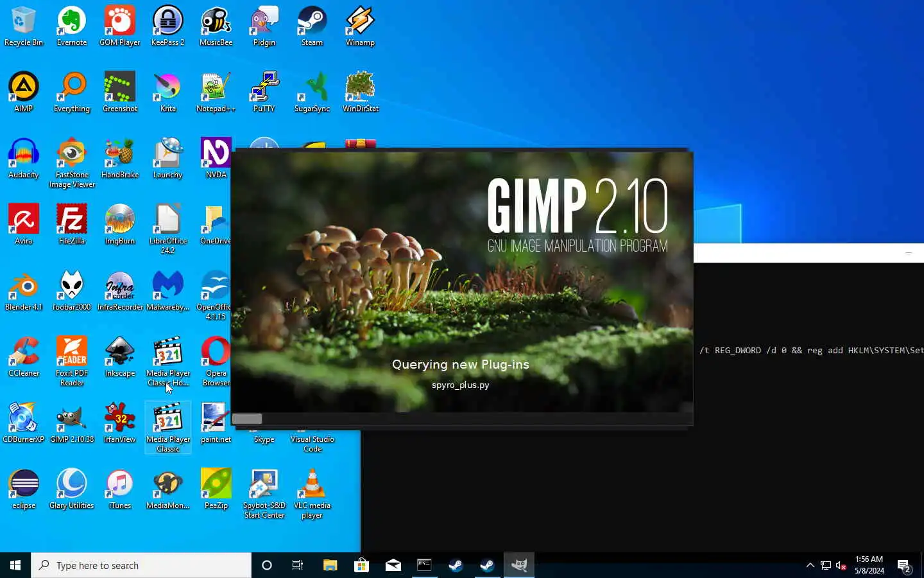Select the Launchy desktop shortcut
Viewport: 924px width, 578px height.
point(168,159)
